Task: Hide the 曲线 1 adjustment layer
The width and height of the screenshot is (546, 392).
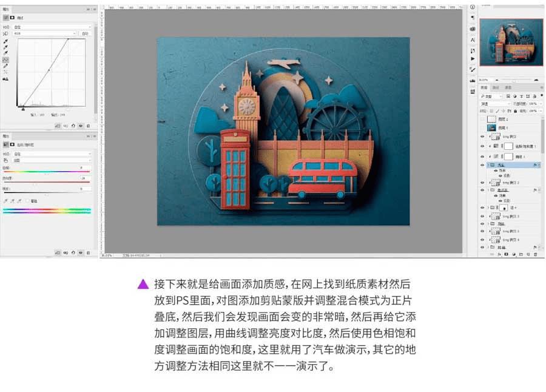Action: click(x=482, y=157)
